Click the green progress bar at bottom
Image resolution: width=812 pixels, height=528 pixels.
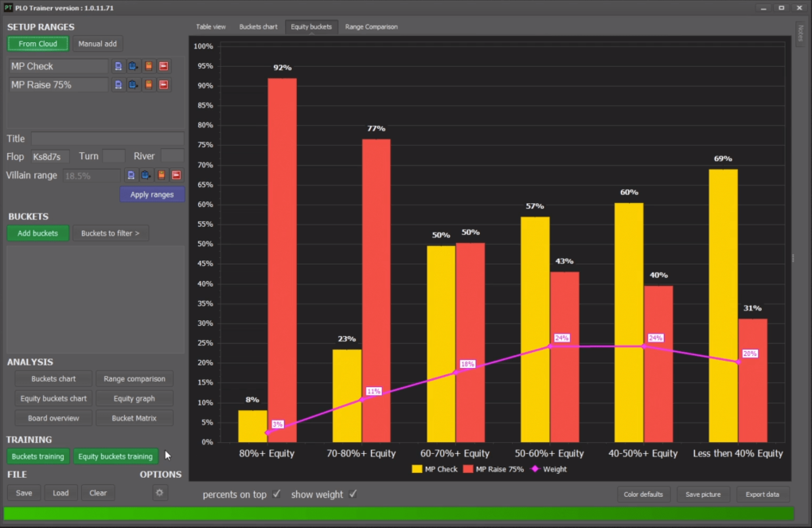tap(399, 514)
